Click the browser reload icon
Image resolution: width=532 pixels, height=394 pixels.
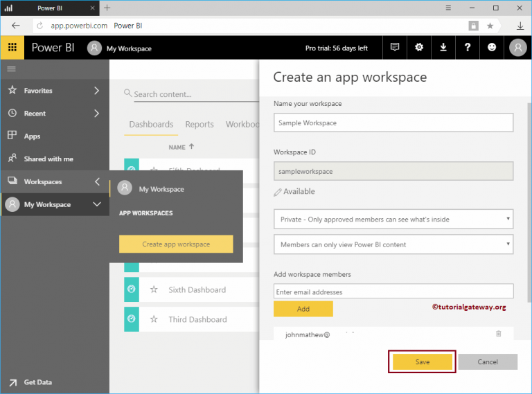(39, 26)
